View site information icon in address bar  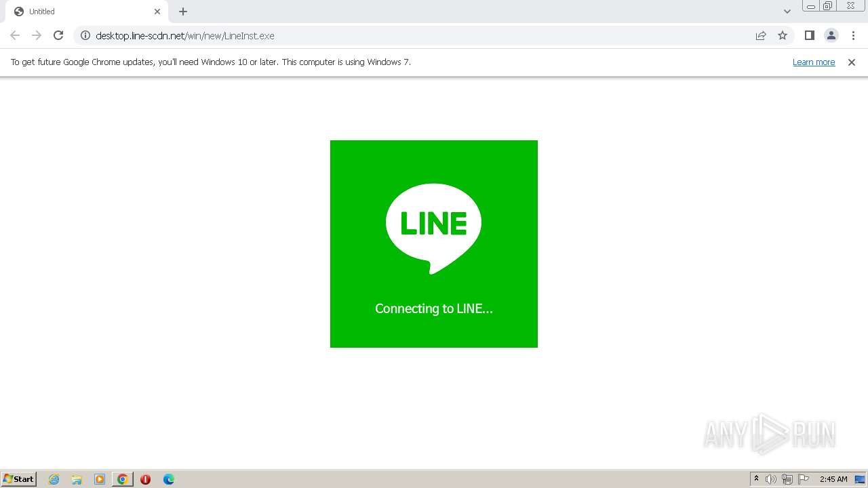(x=85, y=35)
